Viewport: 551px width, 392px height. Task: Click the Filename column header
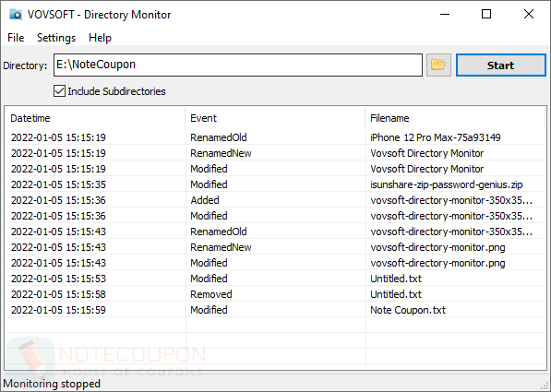pyautogui.click(x=455, y=118)
